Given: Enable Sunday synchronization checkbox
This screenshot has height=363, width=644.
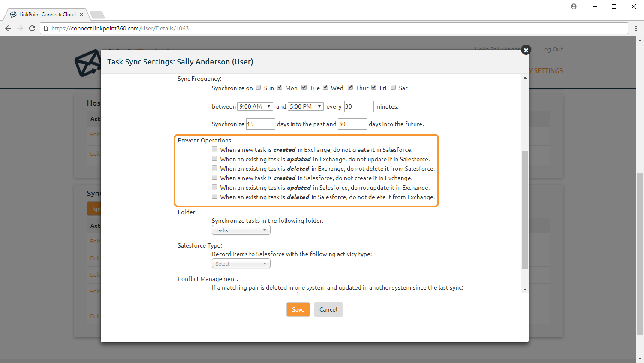Looking at the screenshot, I should (x=258, y=88).
